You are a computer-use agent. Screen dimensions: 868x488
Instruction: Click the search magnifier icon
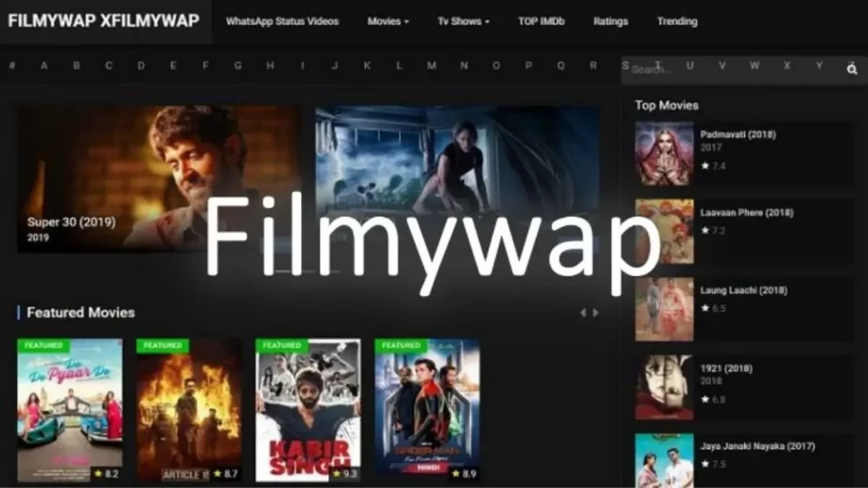click(x=852, y=69)
